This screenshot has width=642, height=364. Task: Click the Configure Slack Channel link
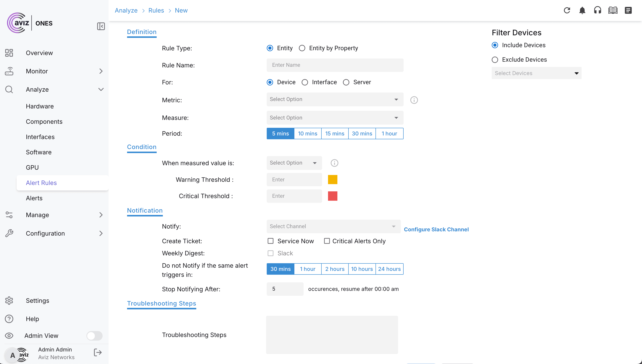click(x=436, y=229)
